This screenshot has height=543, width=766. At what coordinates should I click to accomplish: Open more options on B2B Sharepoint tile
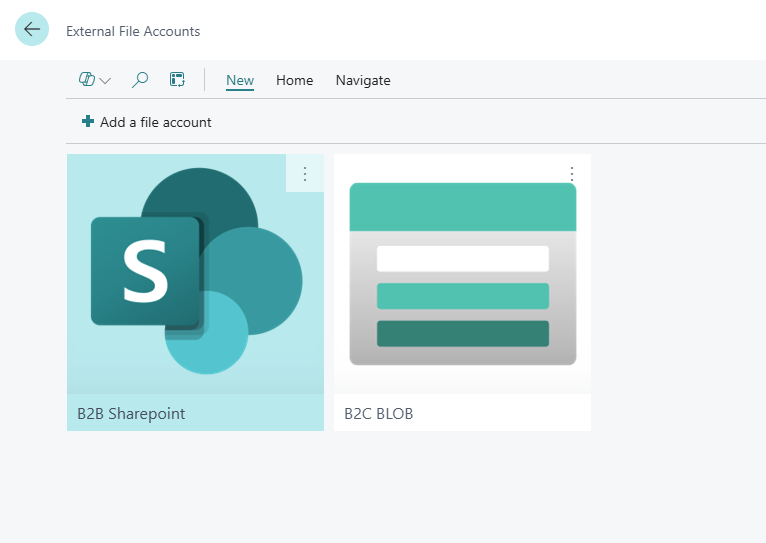tap(305, 174)
